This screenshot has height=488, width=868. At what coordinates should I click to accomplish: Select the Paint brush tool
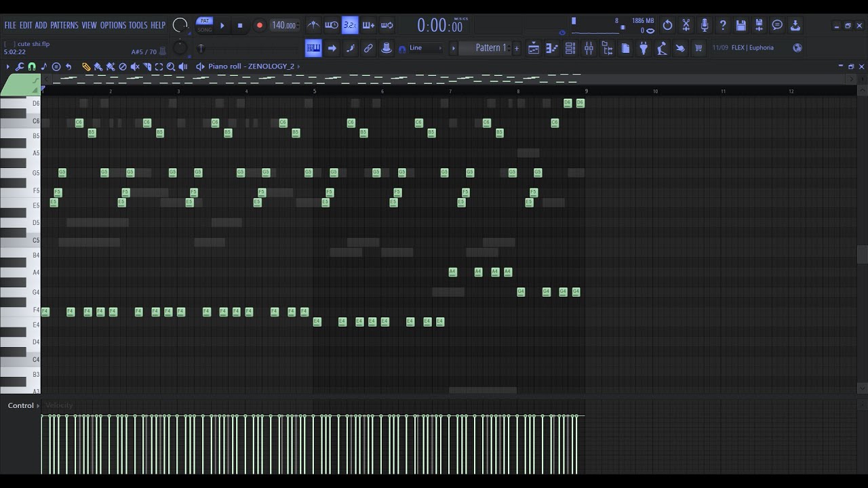pyautogui.click(x=98, y=66)
